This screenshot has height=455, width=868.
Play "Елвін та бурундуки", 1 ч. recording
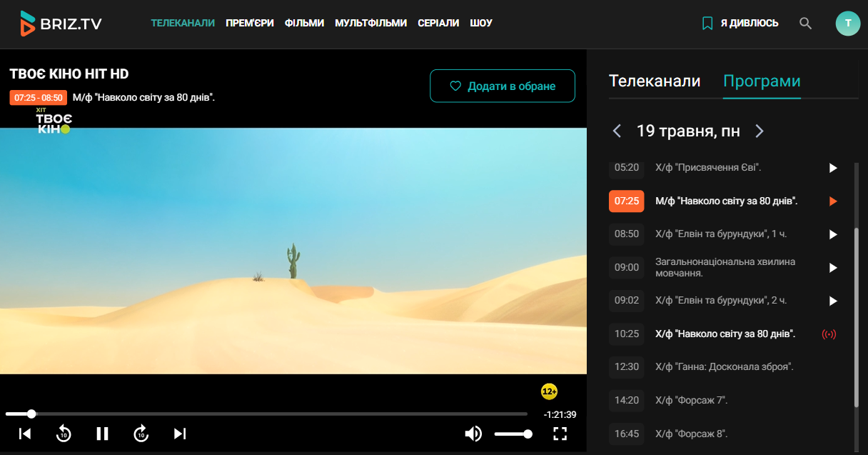[x=832, y=234]
